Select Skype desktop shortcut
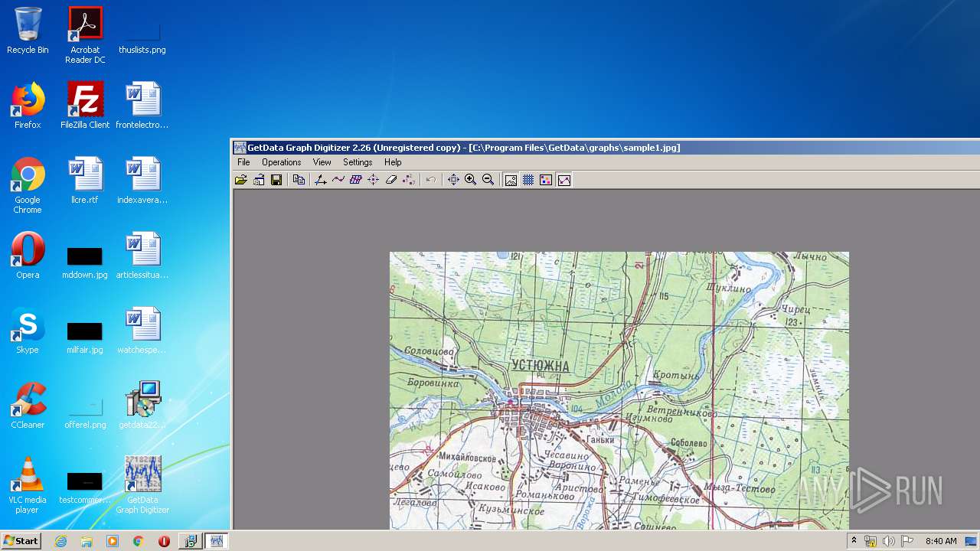Screen dimensions: 980x551 (28, 331)
